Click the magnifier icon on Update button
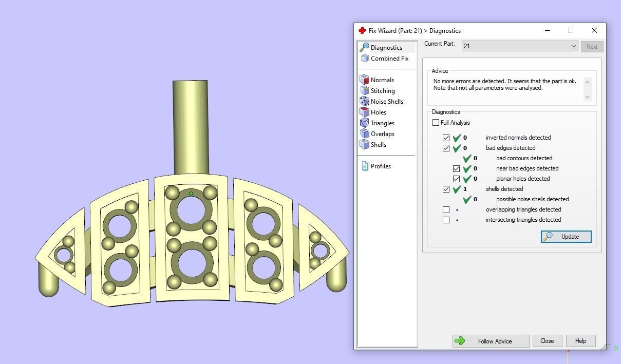This screenshot has width=621, height=364. [x=548, y=236]
